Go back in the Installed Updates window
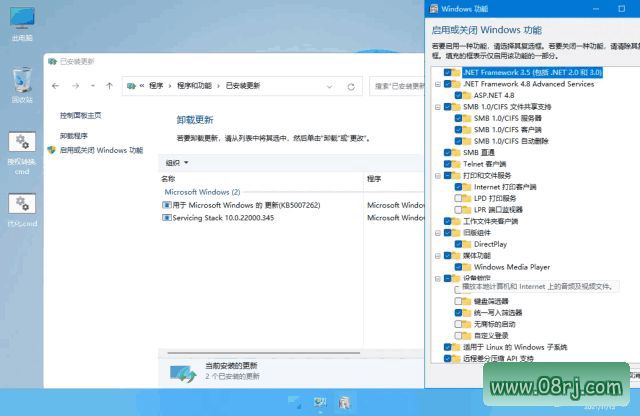 (x=56, y=86)
